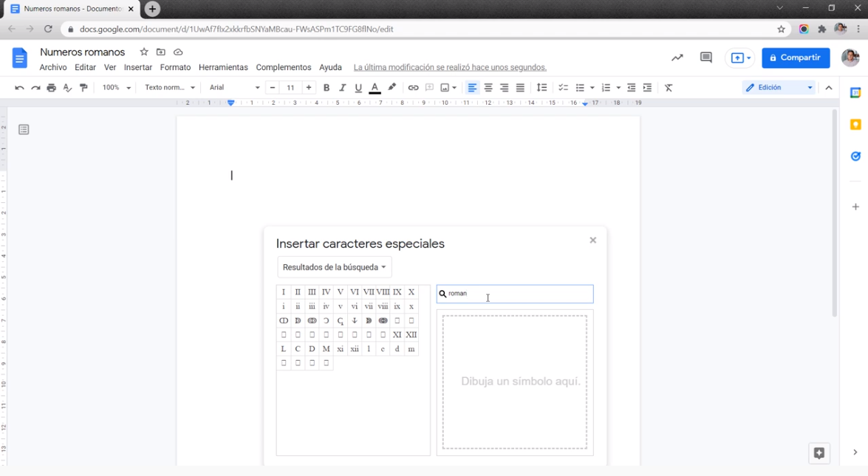The height and width of the screenshot is (476, 868).
Task: Print the document using printer icon
Action: coord(52,88)
